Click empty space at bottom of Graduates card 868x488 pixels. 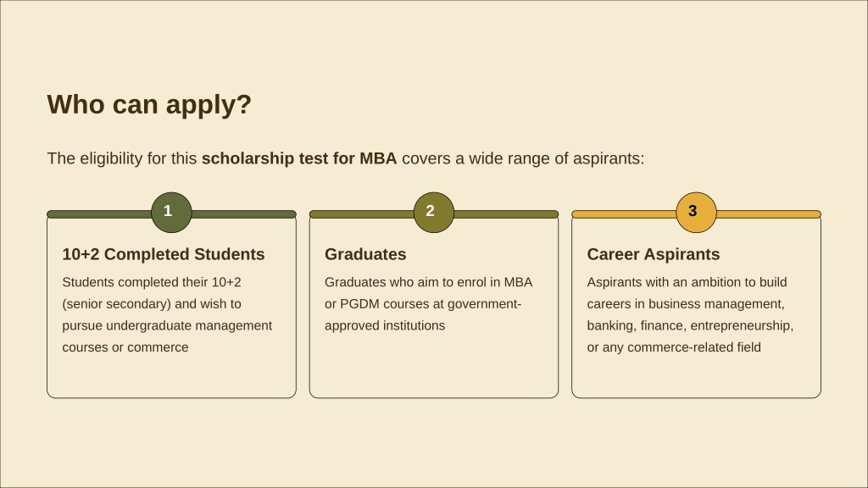click(434, 368)
